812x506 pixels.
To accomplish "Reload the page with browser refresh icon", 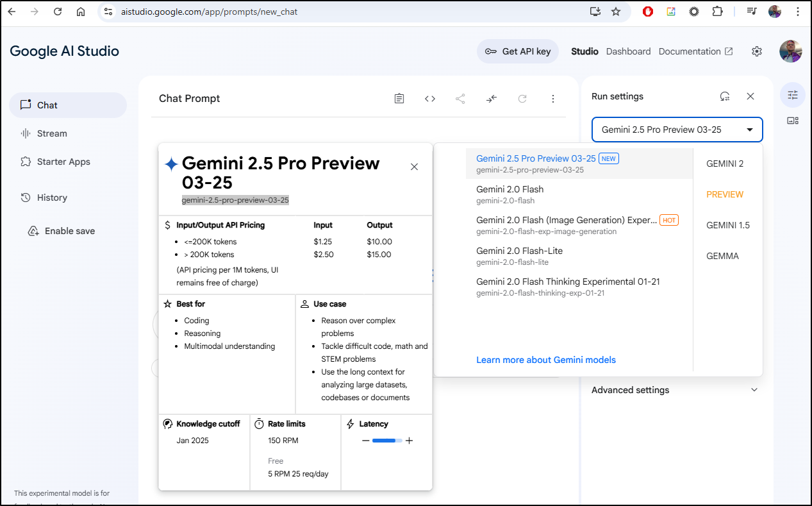I will tap(58, 12).
